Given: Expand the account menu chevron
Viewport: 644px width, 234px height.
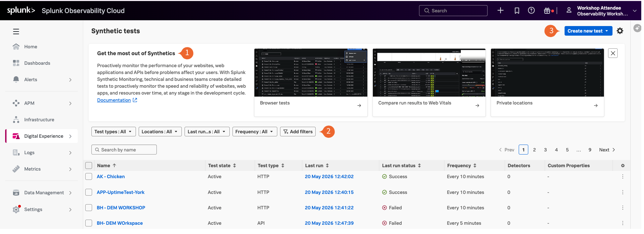Looking at the screenshot, I should point(635,11).
